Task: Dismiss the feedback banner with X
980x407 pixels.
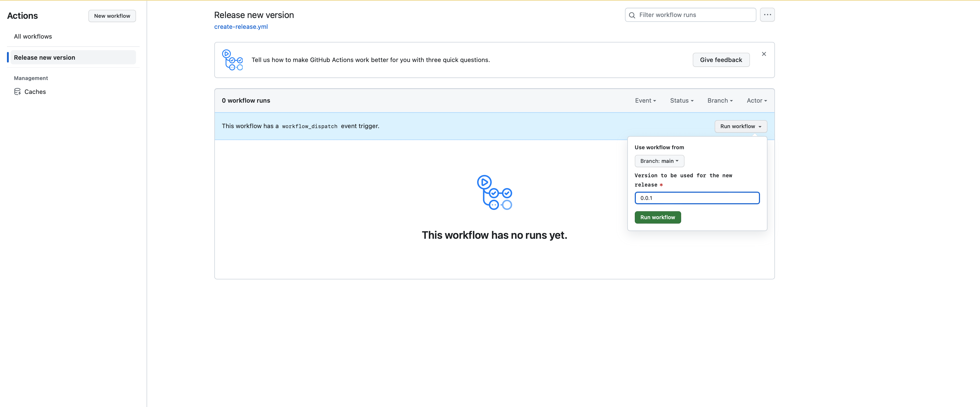Action: pyautogui.click(x=764, y=54)
